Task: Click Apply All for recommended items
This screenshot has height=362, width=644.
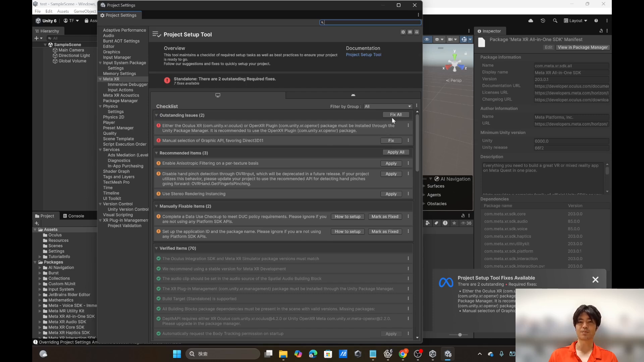Action: click(396, 152)
